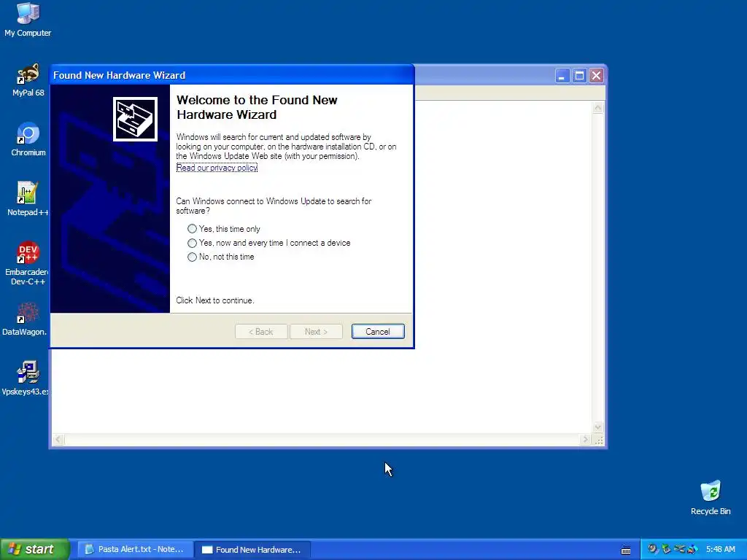This screenshot has height=560, width=747.
Task: Click the network connection tray icon
Action: click(x=679, y=549)
